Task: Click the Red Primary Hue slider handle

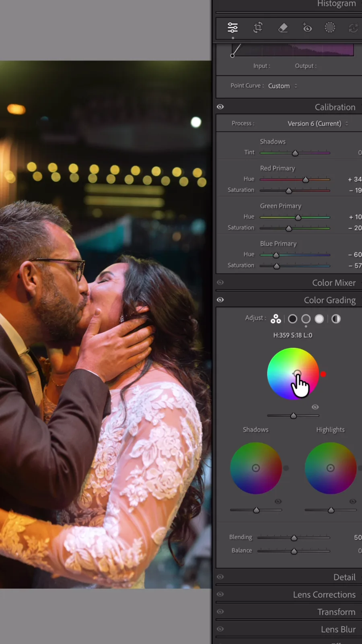Action: [x=306, y=180]
